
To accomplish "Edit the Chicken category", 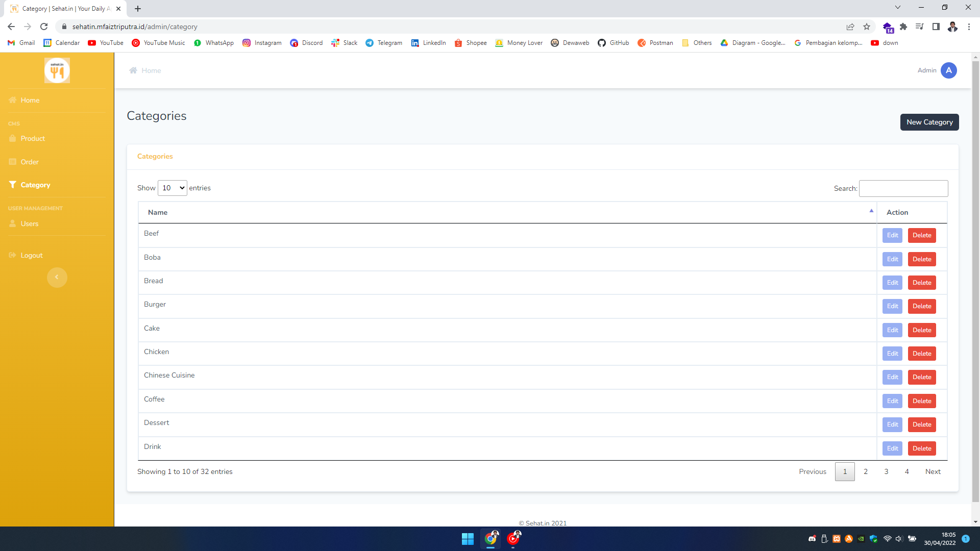I will tap(892, 354).
